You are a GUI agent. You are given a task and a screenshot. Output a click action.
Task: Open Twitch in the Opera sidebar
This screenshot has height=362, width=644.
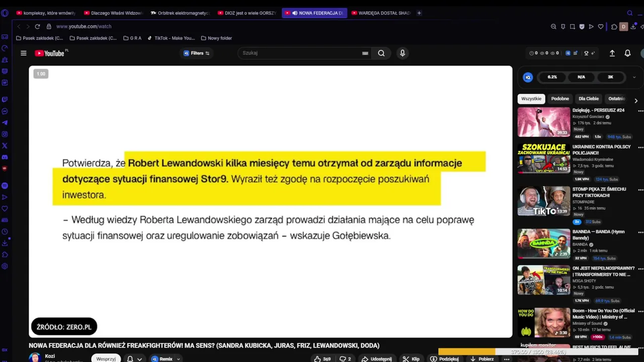(x=5, y=100)
